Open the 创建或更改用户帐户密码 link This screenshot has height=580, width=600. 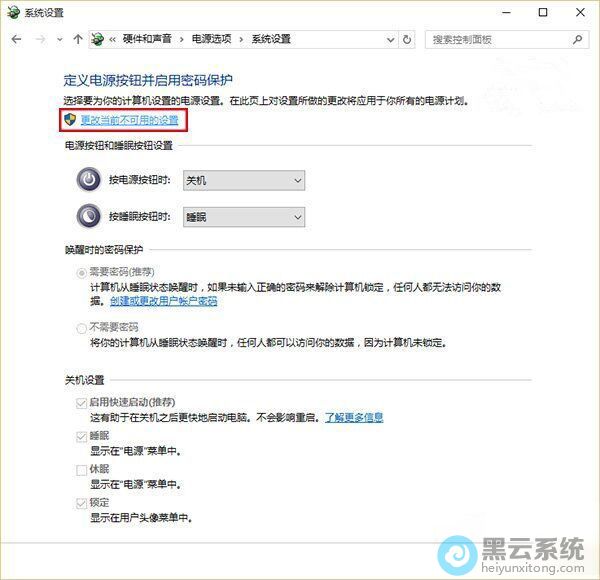pos(163,300)
